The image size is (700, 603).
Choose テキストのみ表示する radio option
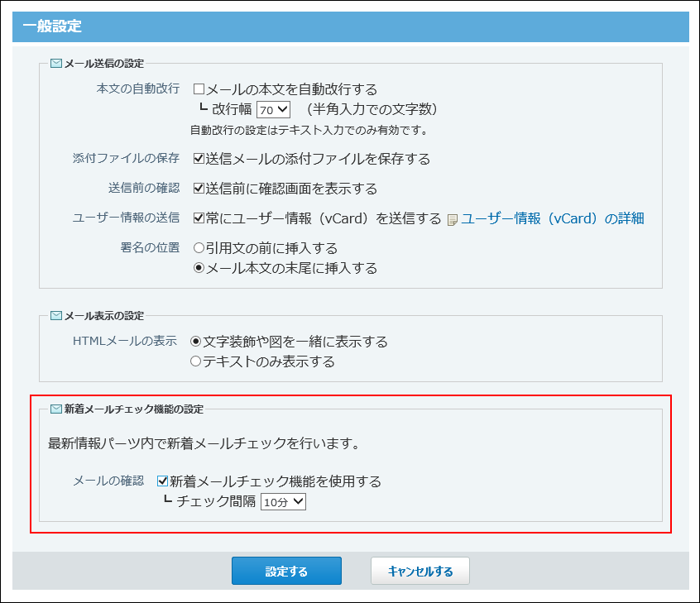tap(195, 361)
